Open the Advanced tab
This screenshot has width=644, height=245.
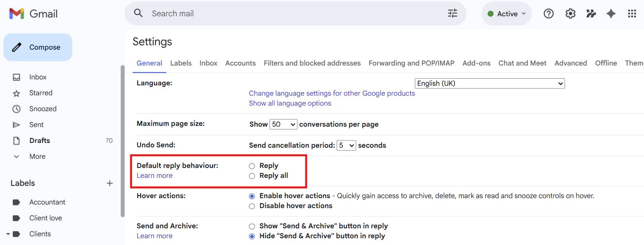(x=571, y=63)
